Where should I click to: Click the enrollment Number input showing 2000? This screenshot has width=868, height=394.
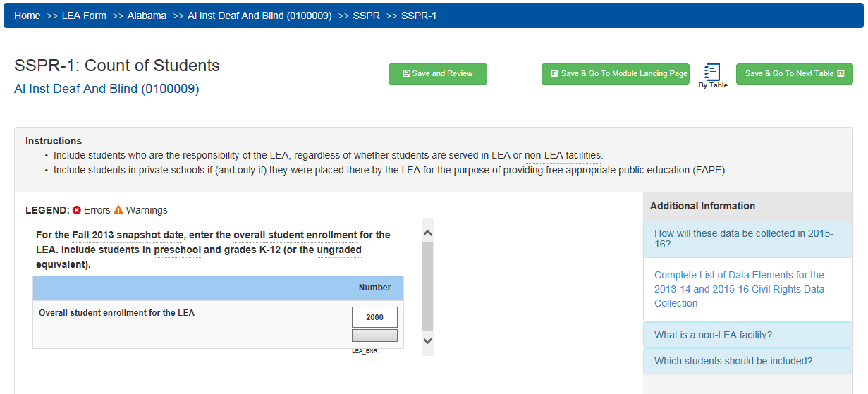click(374, 317)
